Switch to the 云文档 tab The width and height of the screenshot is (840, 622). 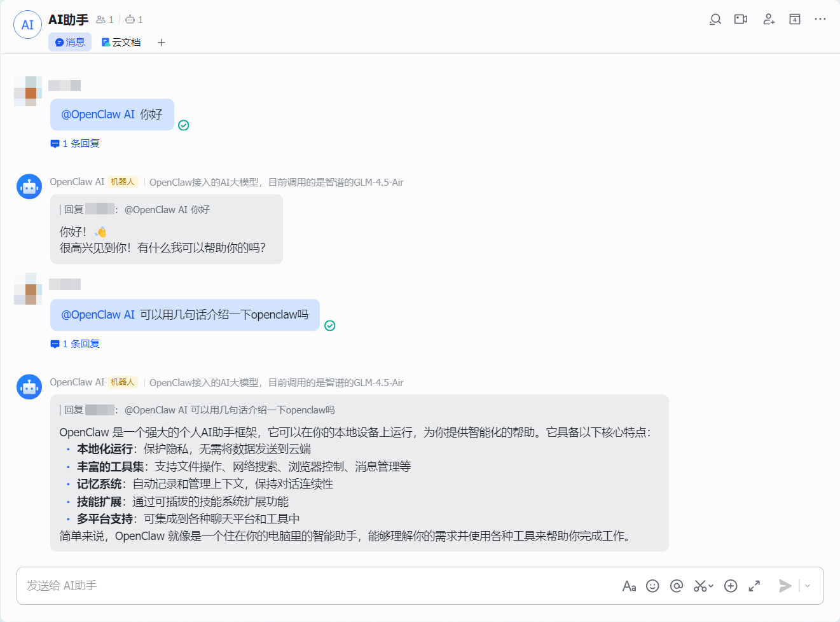(x=121, y=42)
